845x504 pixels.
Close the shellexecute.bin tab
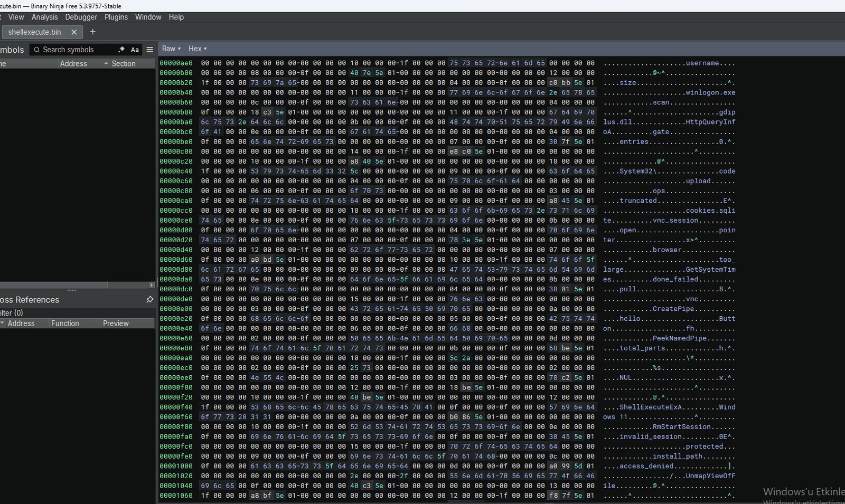coord(74,32)
